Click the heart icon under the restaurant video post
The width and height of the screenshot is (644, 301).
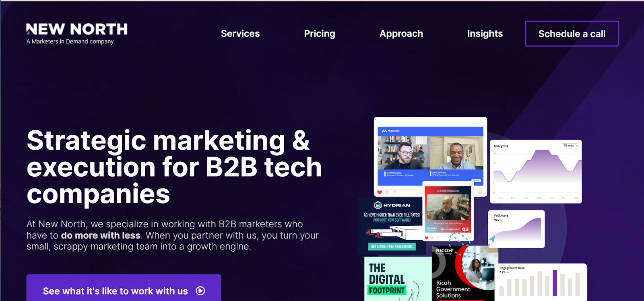[427, 238]
